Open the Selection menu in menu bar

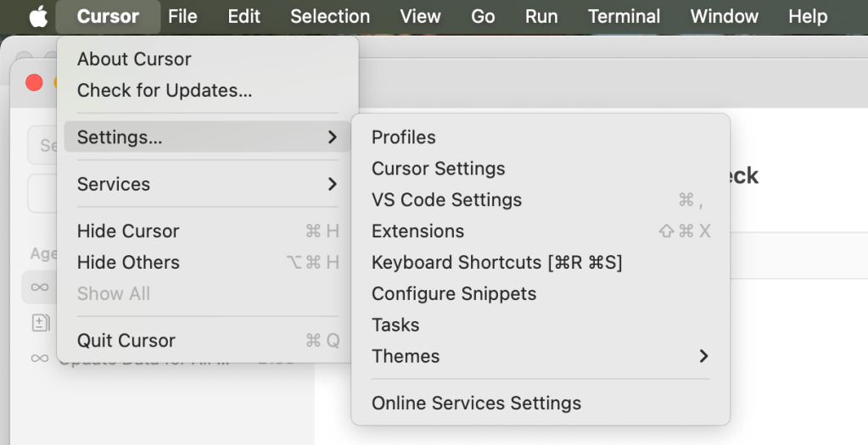[330, 17]
